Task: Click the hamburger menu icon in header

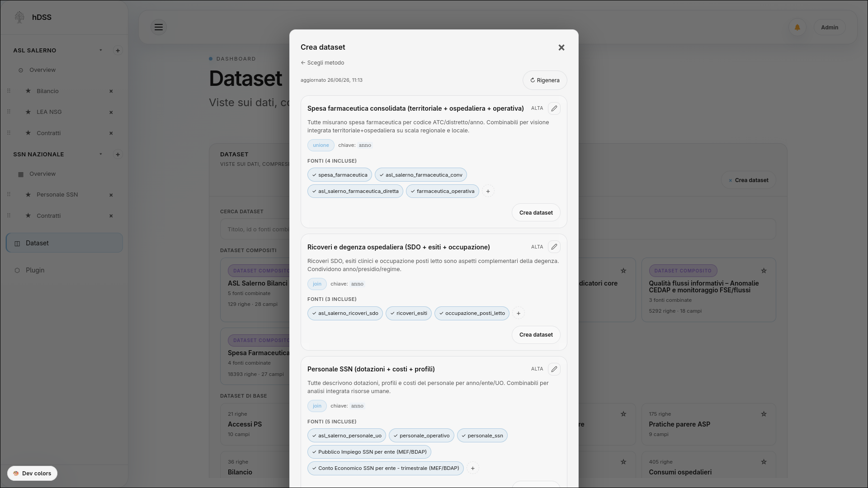Action: 159,27
